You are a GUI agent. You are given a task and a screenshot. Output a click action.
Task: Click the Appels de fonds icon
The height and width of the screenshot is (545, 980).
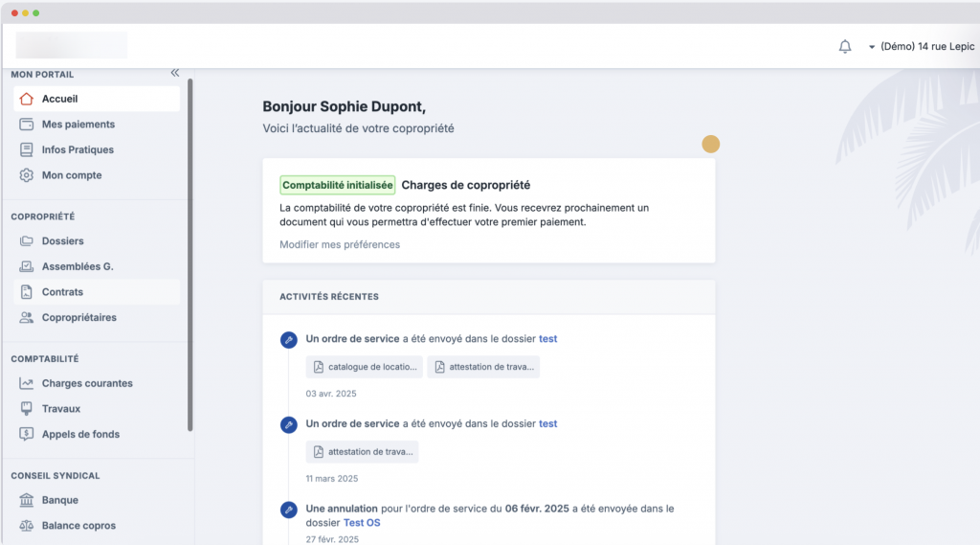[27, 434]
